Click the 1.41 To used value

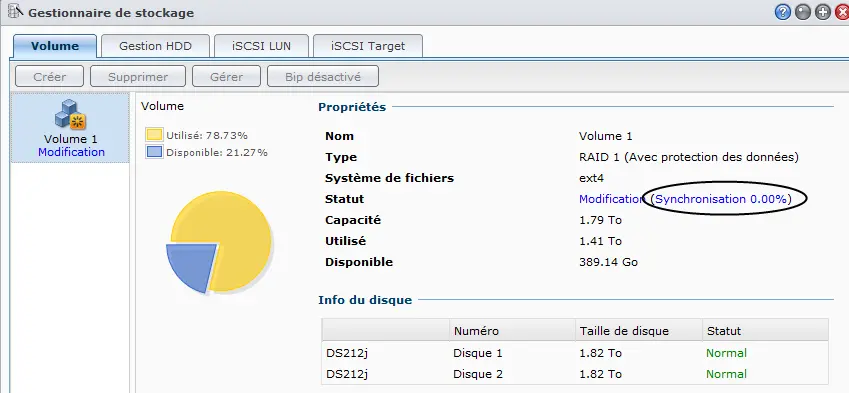click(x=600, y=241)
